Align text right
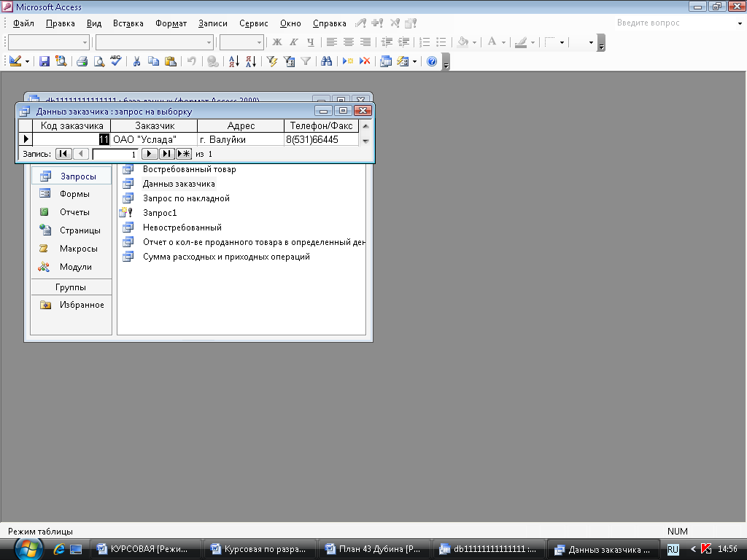This screenshot has width=747, height=560. (x=365, y=42)
